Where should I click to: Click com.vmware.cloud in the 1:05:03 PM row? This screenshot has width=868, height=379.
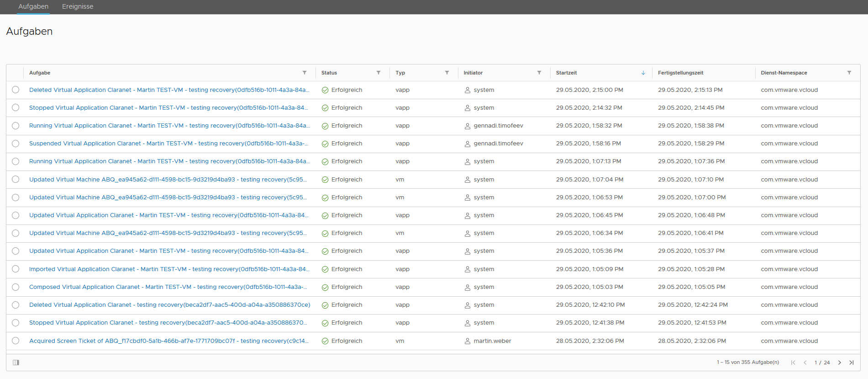click(789, 287)
